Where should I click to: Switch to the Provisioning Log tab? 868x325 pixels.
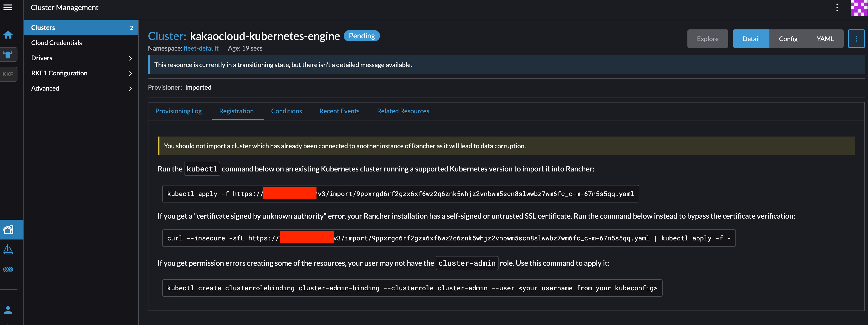pos(178,111)
